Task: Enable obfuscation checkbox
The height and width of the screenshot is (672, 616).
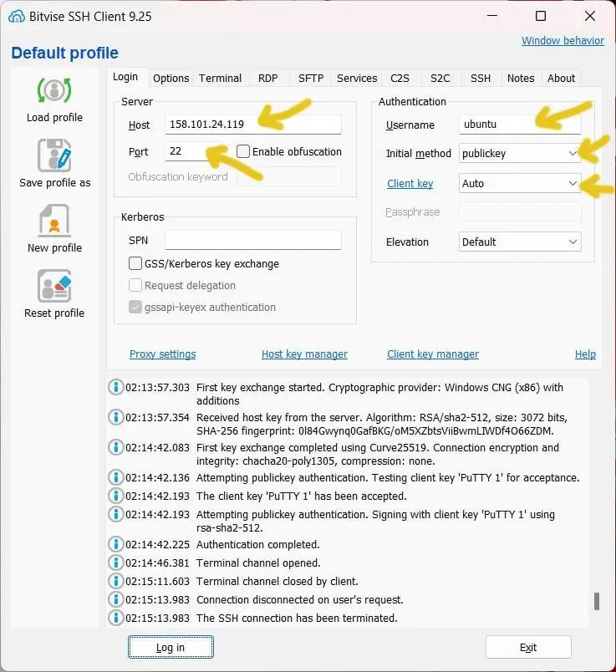Action: [243, 151]
